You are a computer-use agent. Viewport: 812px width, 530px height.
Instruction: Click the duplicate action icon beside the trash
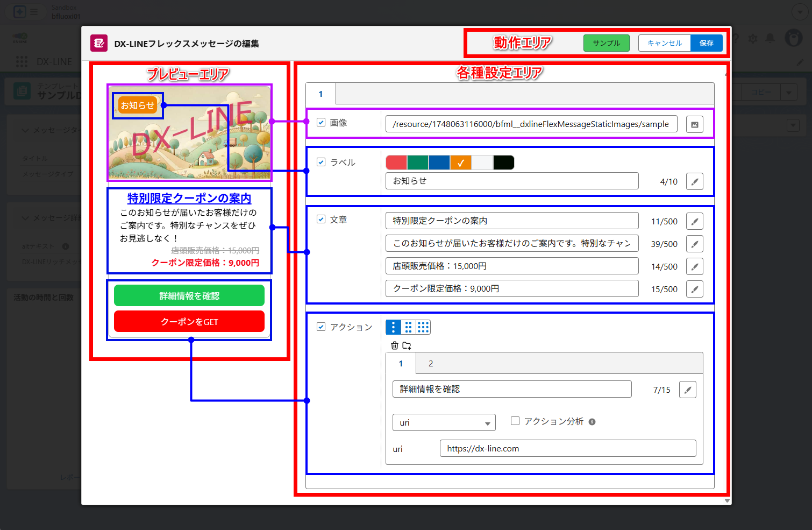(408, 345)
